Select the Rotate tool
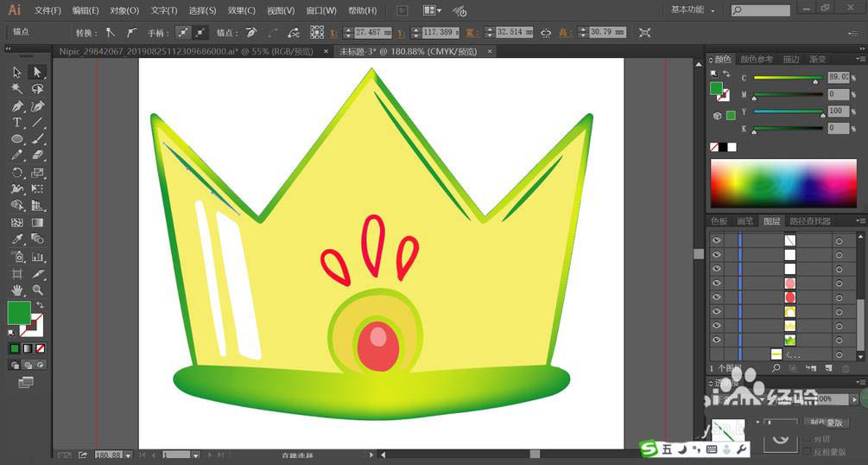868x465 pixels. click(17, 172)
